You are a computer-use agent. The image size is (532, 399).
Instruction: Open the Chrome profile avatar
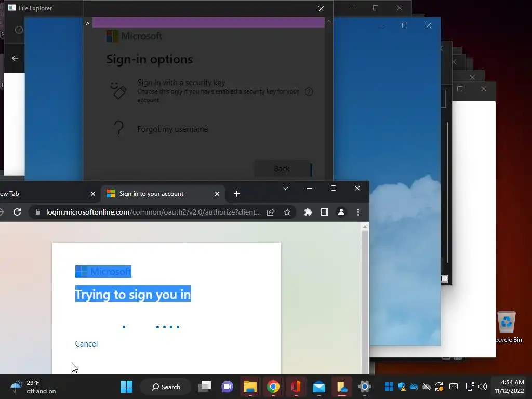(341, 212)
